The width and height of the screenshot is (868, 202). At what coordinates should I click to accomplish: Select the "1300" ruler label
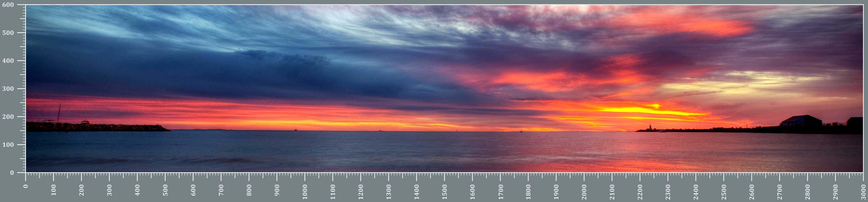(x=389, y=192)
